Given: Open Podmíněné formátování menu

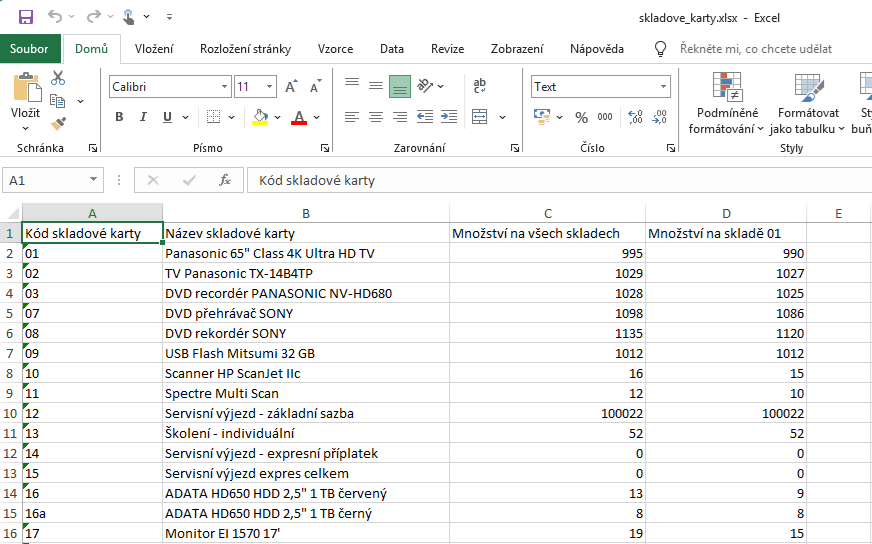Looking at the screenshot, I should pyautogui.click(x=727, y=103).
